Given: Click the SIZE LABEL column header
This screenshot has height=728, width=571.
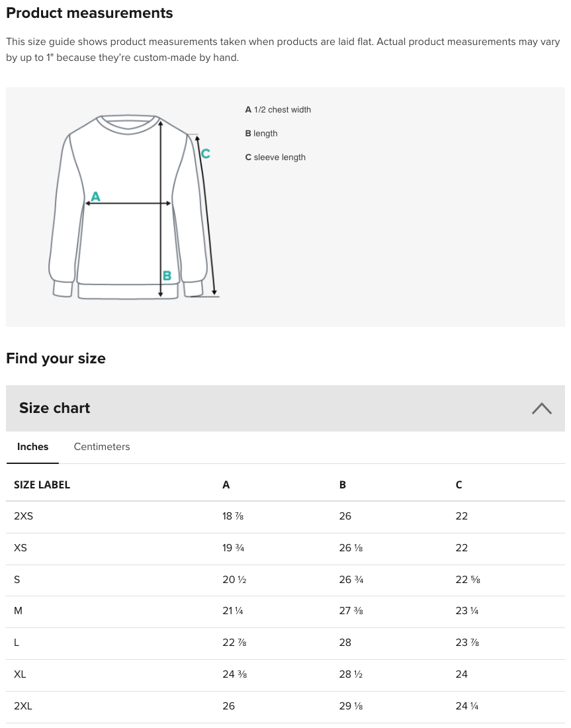Looking at the screenshot, I should tap(42, 484).
